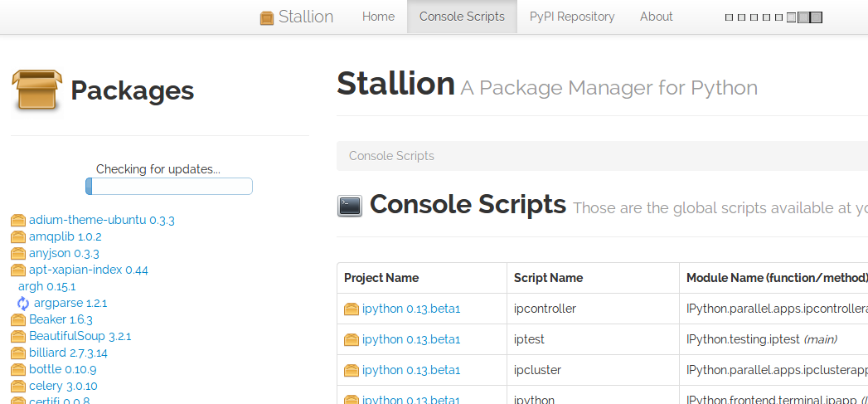Open the About page

click(x=656, y=17)
